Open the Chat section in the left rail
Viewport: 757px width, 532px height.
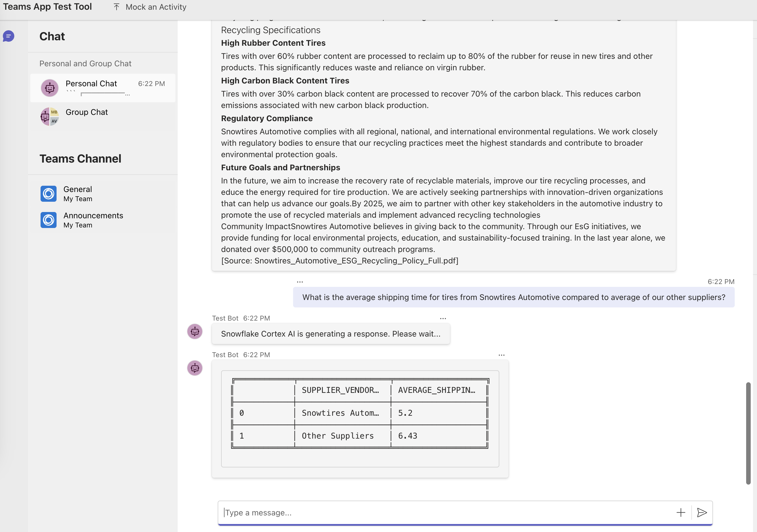pyautogui.click(x=8, y=36)
